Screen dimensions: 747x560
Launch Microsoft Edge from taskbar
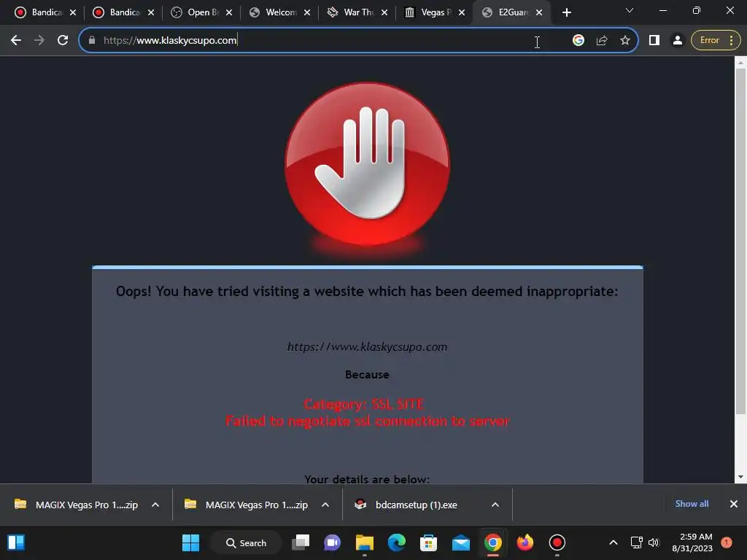396,542
